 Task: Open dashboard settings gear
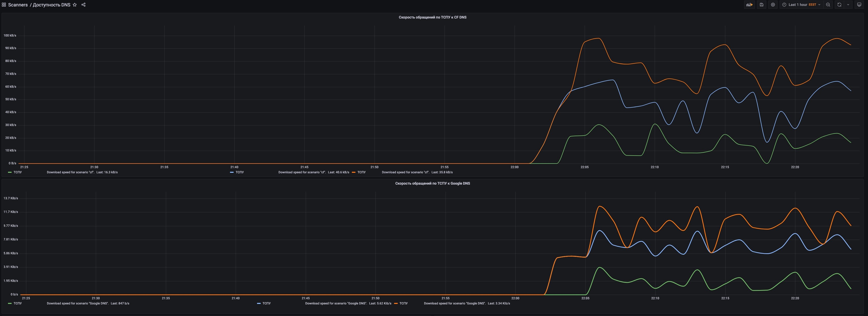coord(773,5)
